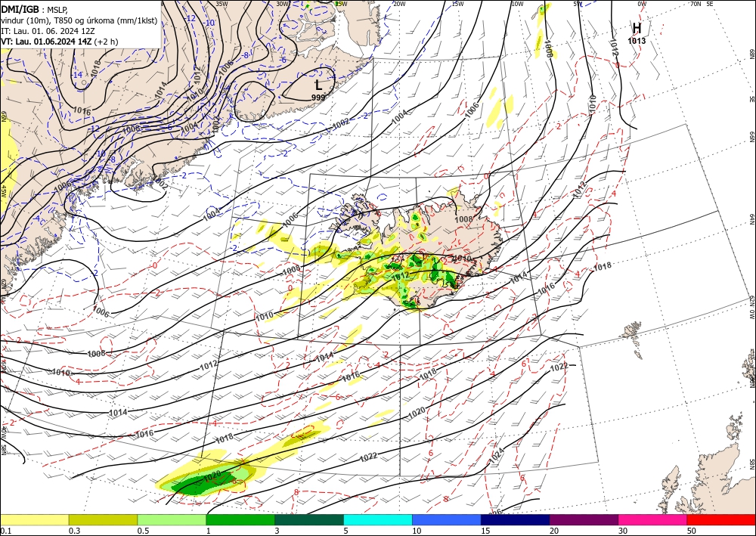Click the 'L' low pressure marker
Viewport: 756px width, 536px height.
click(x=318, y=85)
